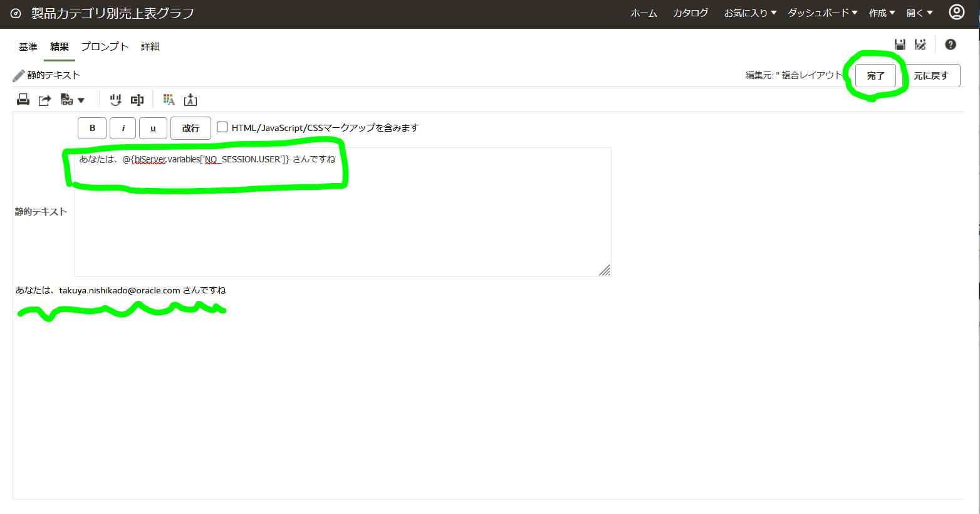Select the 結果 tab
This screenshot has height=514, width=980.
coord(60,46)
